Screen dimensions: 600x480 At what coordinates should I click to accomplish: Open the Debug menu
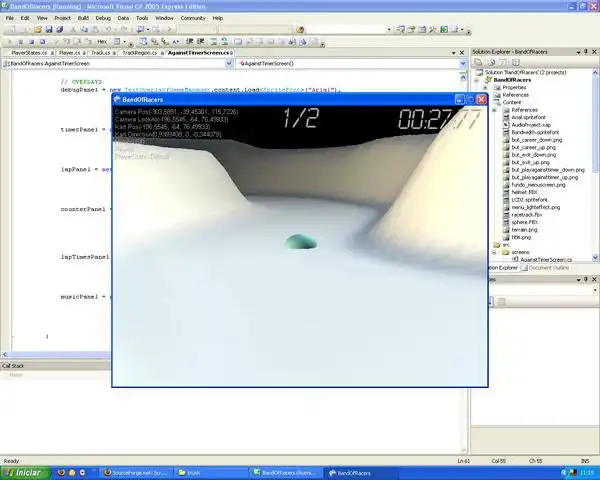[103, 18]
